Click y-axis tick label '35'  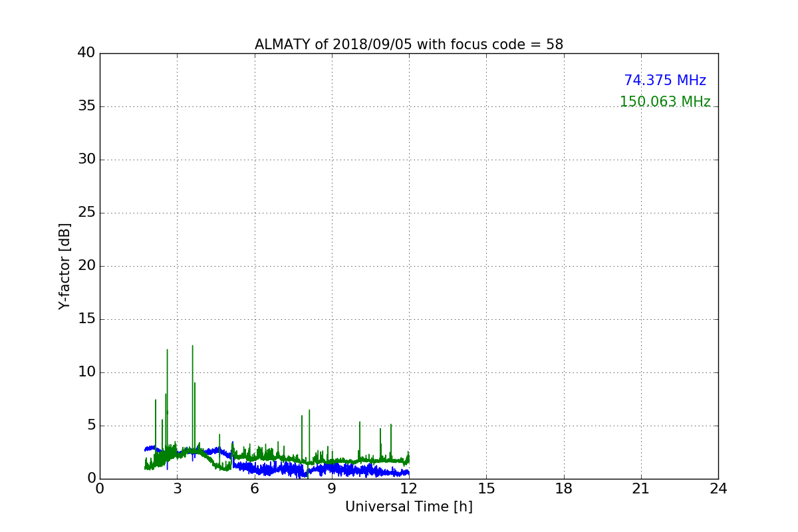coord(86,106)
